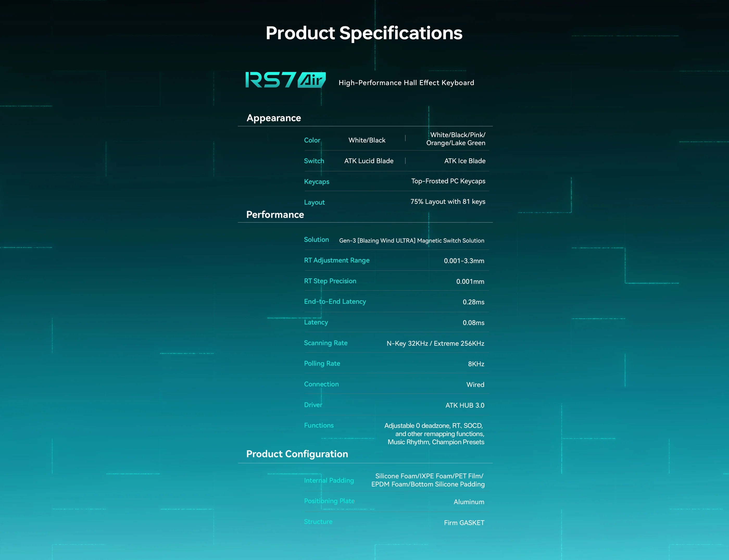Select the Top-Frosted PC Keycaps text
Screen dimensions: 729x560
point(448,181)
